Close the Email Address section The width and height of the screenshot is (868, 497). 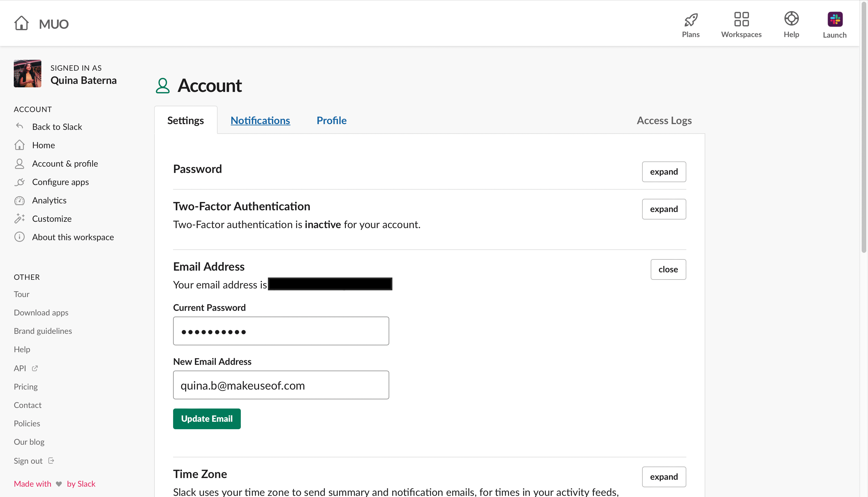[668, 269]
